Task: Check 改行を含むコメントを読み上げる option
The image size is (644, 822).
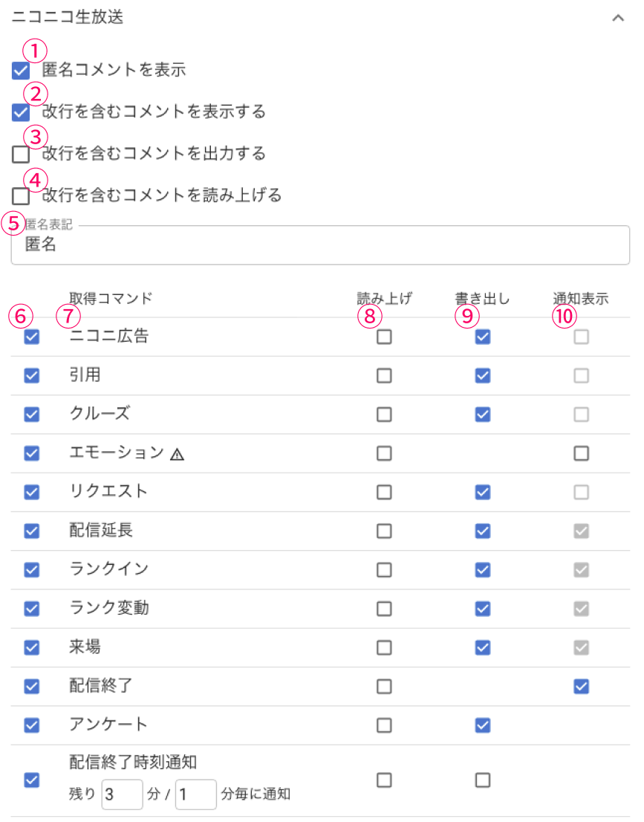Action: [21, 196]
